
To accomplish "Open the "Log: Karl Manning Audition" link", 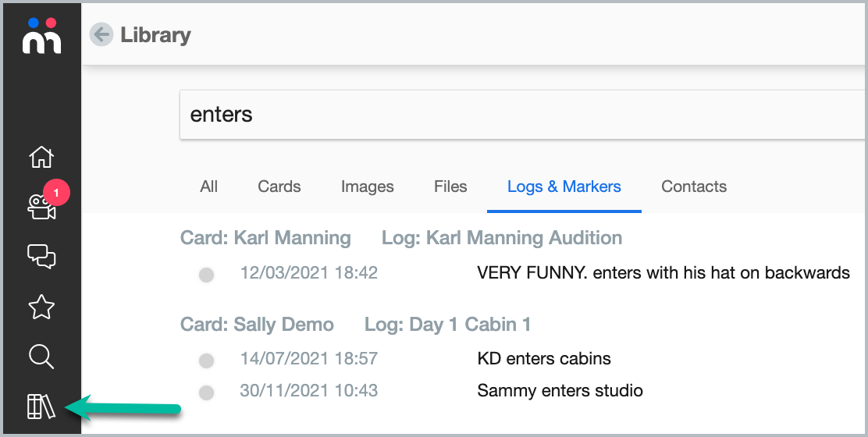I will click(501, 238).
